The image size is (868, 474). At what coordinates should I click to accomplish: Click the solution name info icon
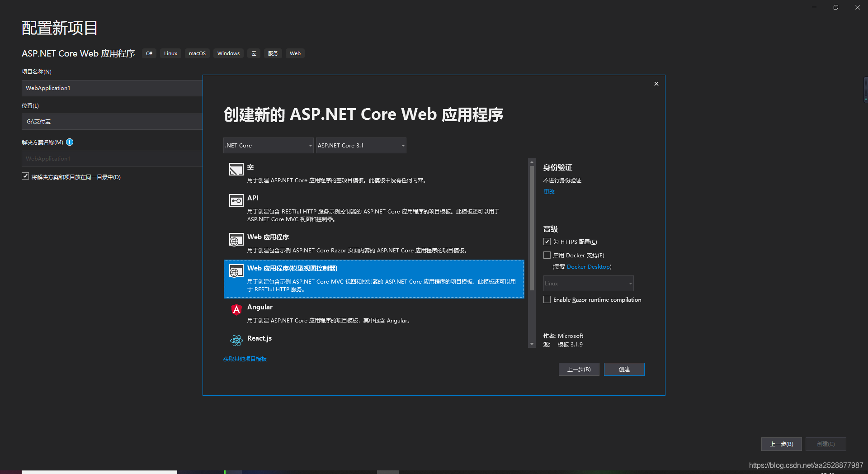[70, 142]
